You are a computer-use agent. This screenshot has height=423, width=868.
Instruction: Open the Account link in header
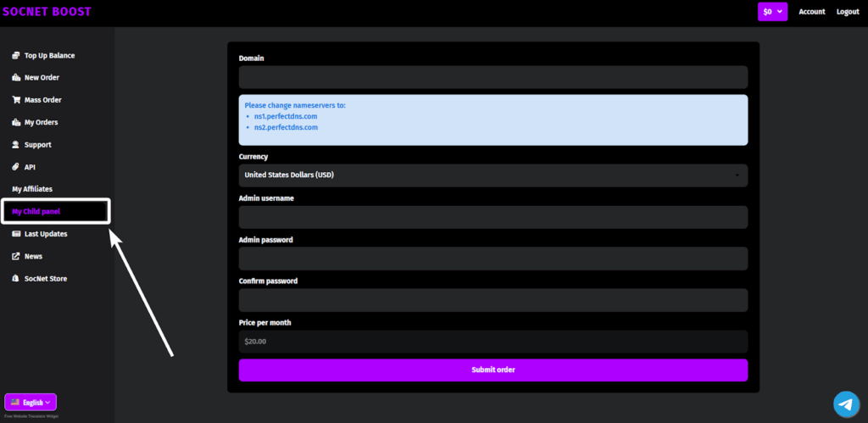[811, 12]
